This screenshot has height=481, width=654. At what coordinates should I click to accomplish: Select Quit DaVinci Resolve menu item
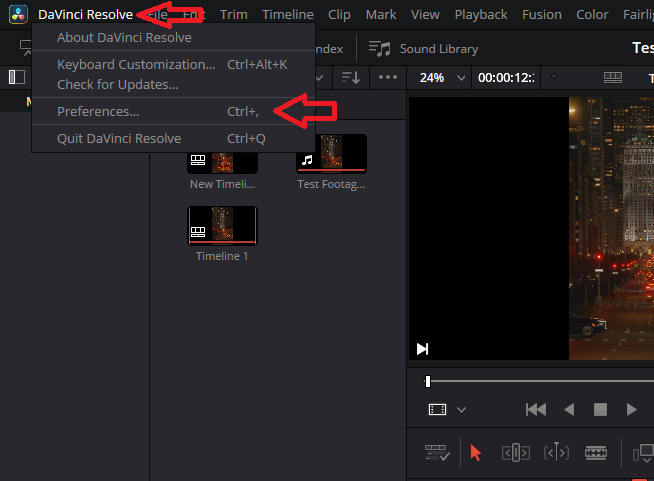[x=119, y=138]
